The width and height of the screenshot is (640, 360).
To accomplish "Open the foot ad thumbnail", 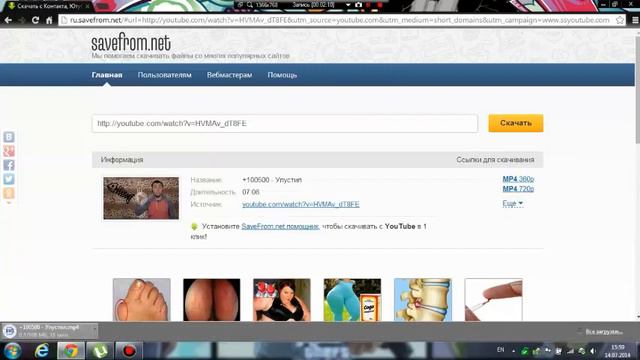I will tap(142, 300).
